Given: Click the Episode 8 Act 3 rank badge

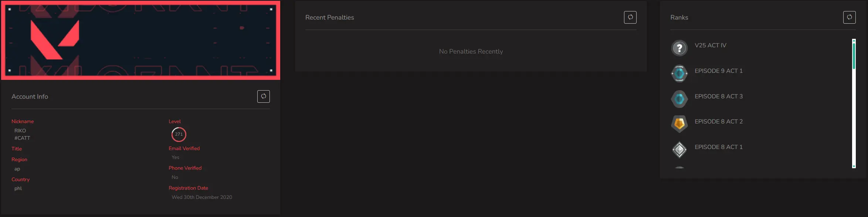Looking at the screenshot, I should 679,99.
